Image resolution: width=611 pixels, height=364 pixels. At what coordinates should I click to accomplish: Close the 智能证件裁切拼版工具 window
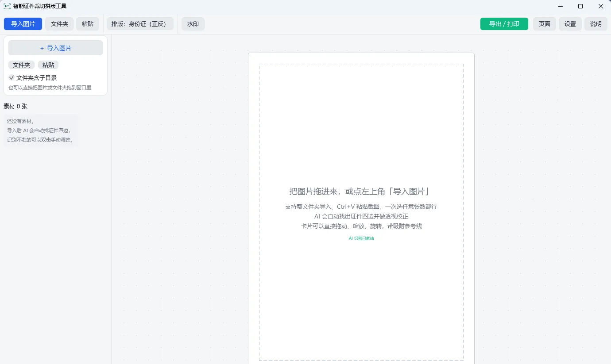(x=601, y=6)
